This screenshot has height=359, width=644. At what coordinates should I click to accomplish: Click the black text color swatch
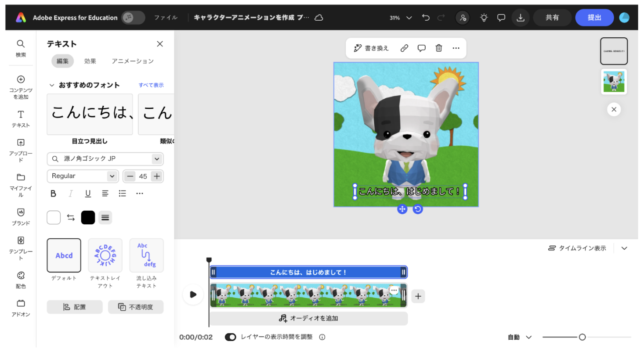point(88,218)
